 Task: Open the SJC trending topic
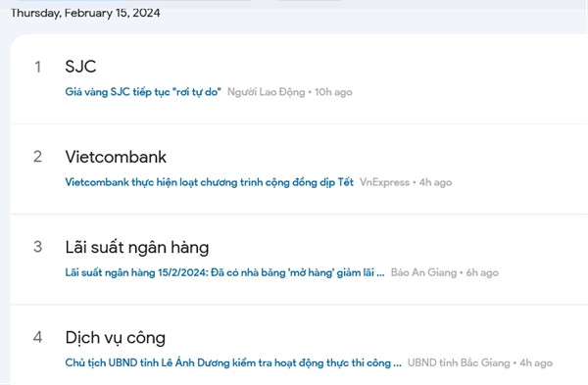(x=80, y=67)
